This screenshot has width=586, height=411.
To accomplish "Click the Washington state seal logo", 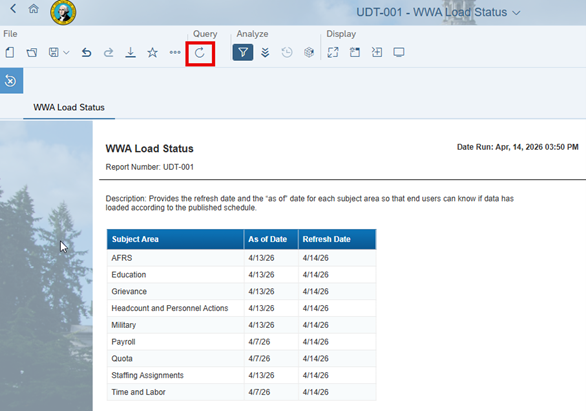I will pyautogui.click(x=63, y=12).
